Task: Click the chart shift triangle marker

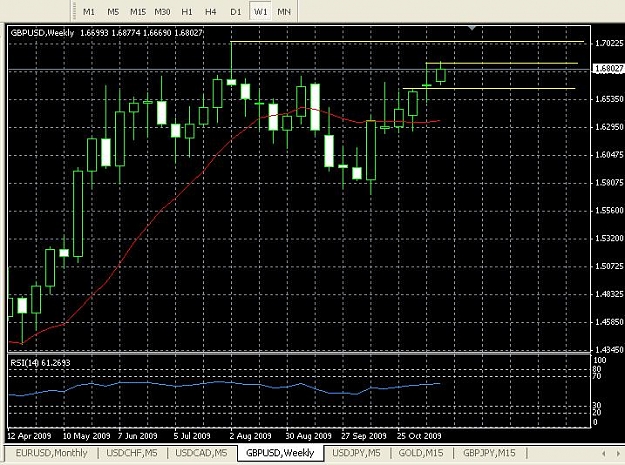Action: pyautogui.click(x=472, y=28)
